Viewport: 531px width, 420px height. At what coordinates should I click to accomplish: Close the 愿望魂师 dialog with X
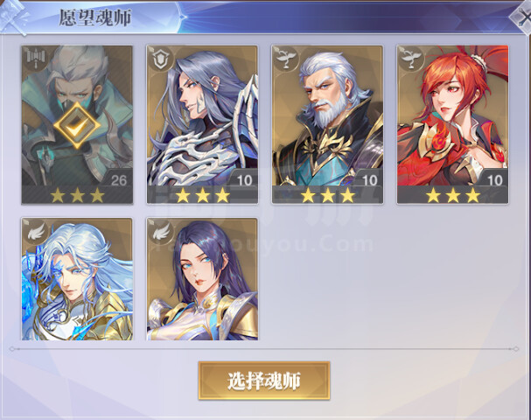[521, 18]
